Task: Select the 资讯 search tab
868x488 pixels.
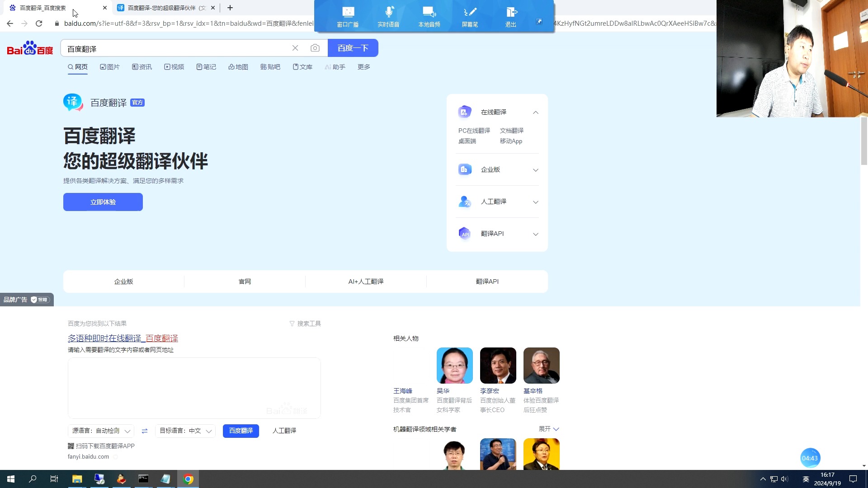Action: pyautogui.click(x=142, y=67)
